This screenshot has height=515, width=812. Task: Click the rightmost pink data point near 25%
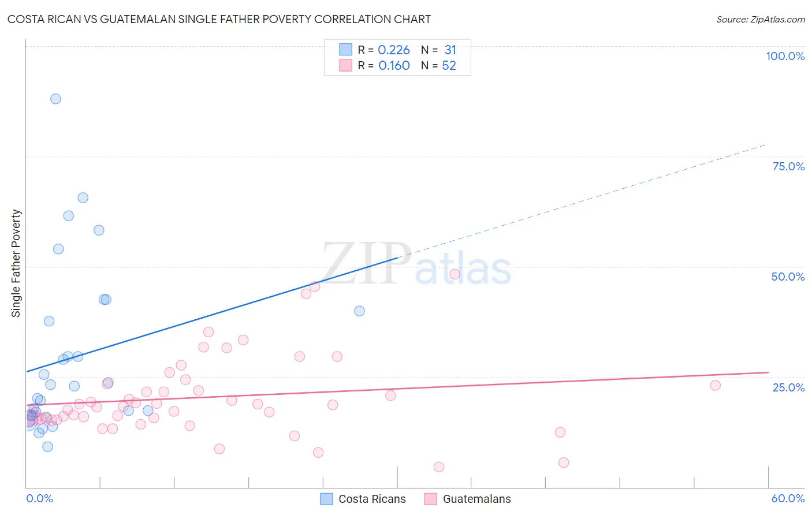coord(715,385)
